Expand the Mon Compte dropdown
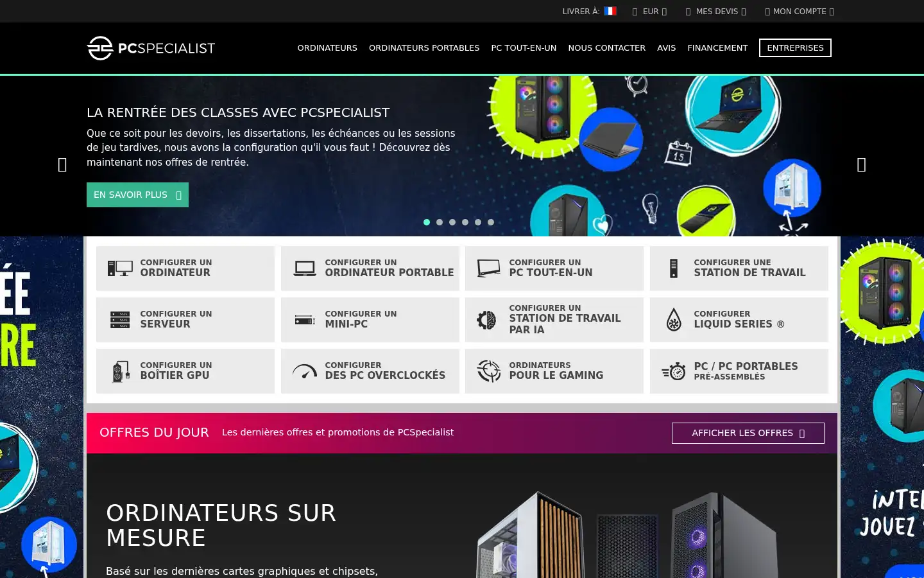The image size is (924, 578). click(800, 12)
